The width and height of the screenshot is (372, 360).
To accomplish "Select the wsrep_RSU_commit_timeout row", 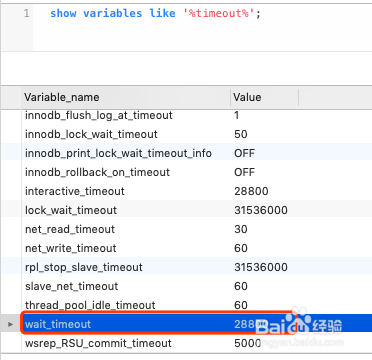I will 187,343.
